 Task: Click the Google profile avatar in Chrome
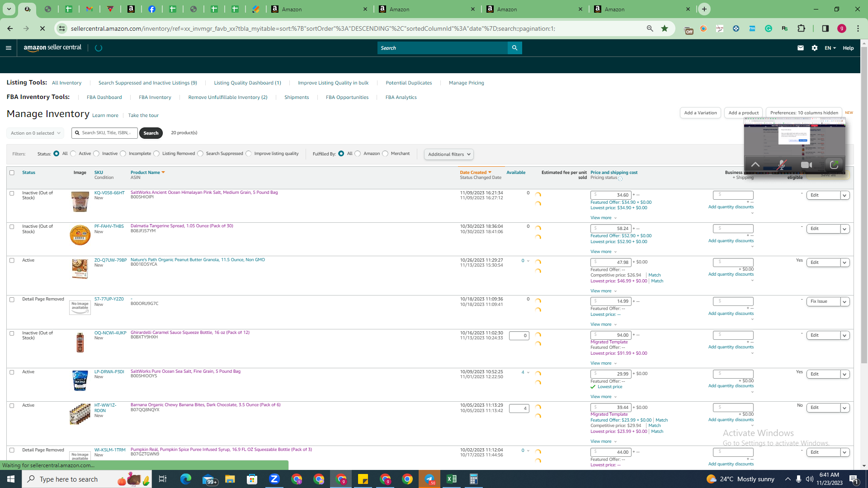(x=842, y=28)
